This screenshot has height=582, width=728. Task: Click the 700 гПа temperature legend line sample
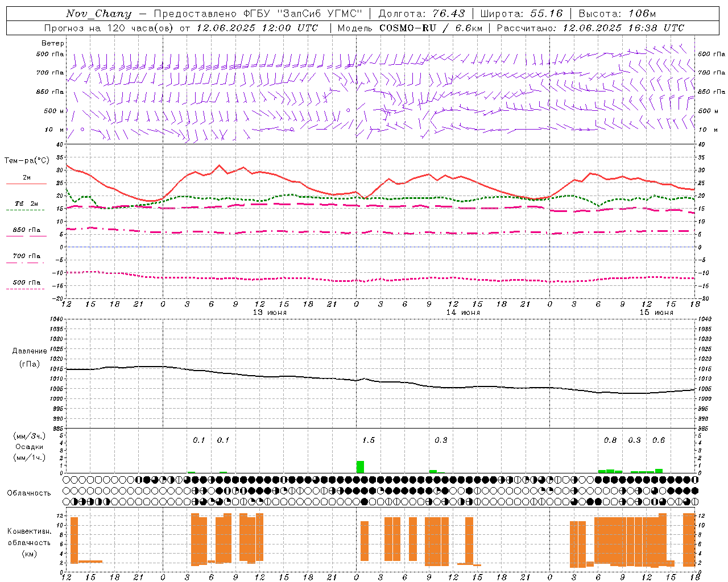26,262
